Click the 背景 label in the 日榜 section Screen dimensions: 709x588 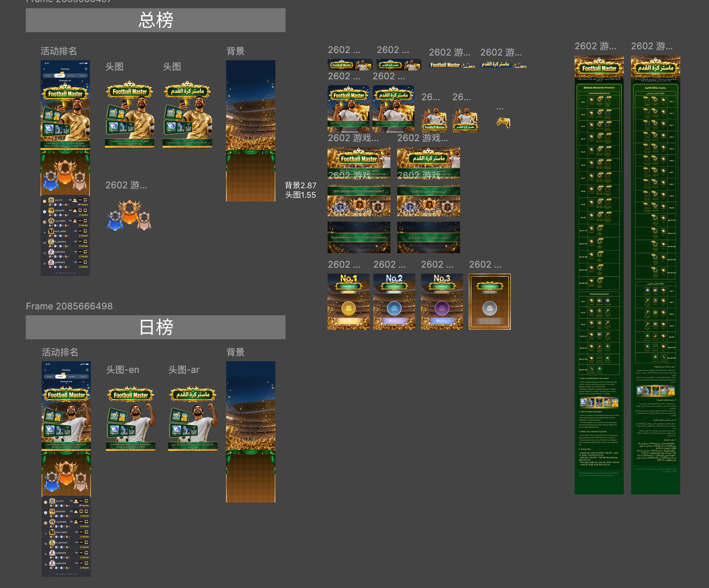(x=235, y=352)
